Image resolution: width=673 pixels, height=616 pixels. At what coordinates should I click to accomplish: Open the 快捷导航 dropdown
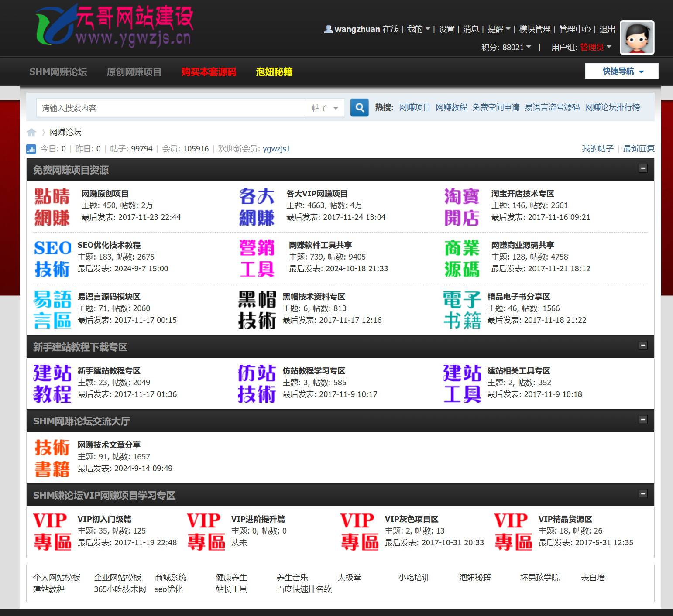click(x=621, y=71)
